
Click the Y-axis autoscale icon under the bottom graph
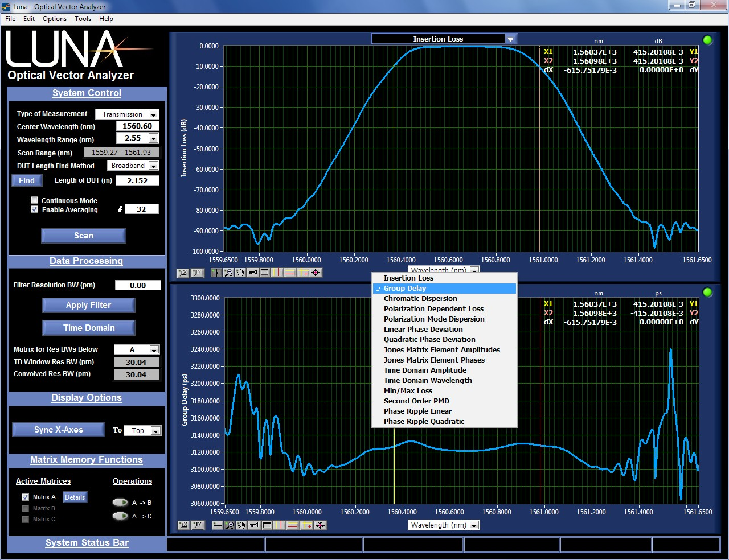[198, 525]
